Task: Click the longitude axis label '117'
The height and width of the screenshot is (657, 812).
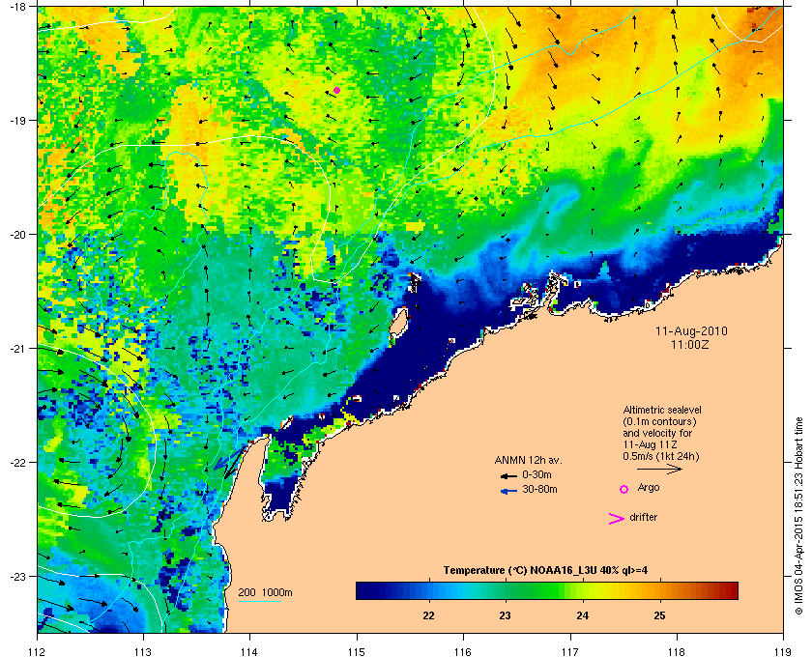Action: pyautogui.click(x=570, y=651)
